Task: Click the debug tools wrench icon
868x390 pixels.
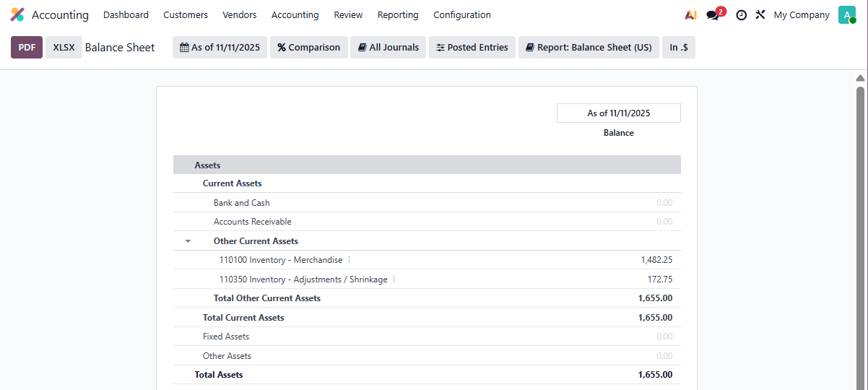Action: [760, 14]
